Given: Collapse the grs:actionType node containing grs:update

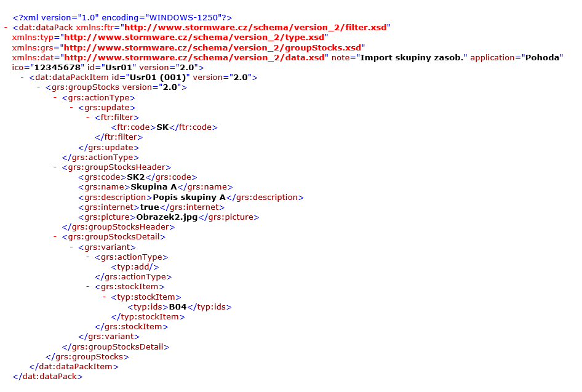Looking at the screenshot, I should coord(56,97).
